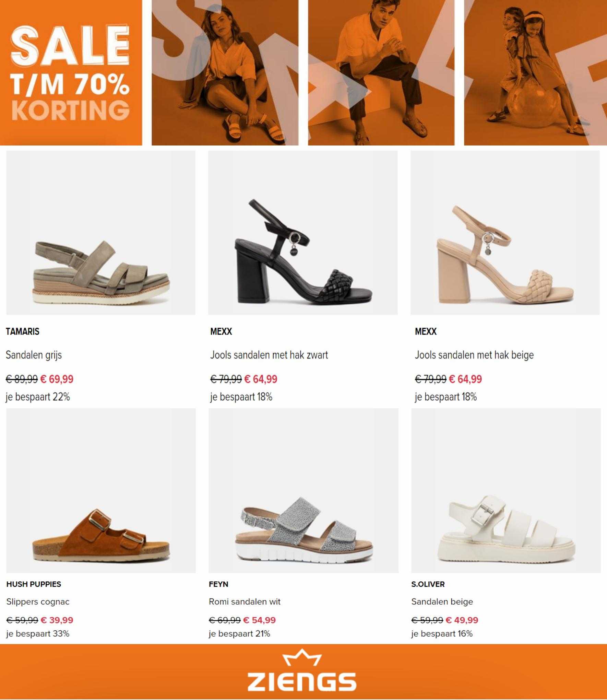Open the Hush Puppies cognac slipper image
This screenshot has width=607, height=700.
click(101, 491)
